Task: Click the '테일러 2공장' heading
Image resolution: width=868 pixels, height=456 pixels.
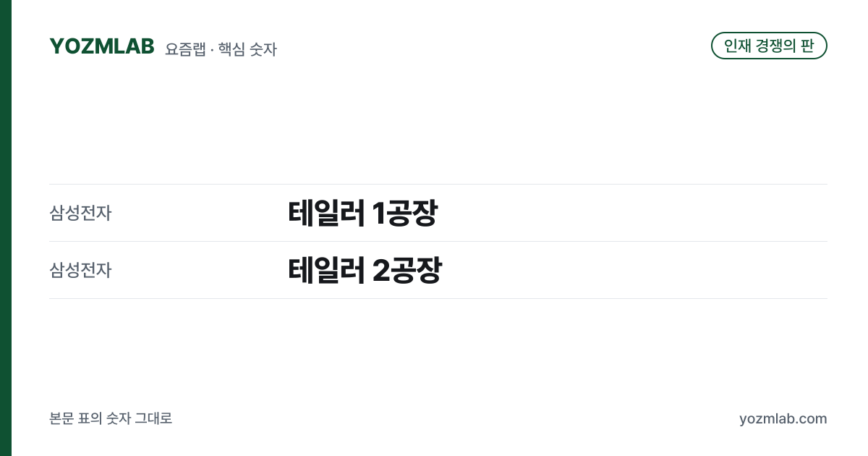Action: (365, 270)
